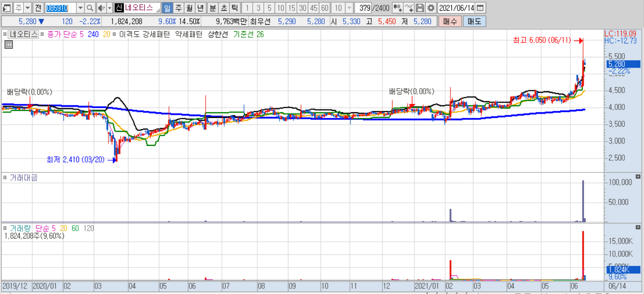Image resolution: width=644 pixels, height=294 pixels.
Task: Click the current price 5,280 in the quote bar
Action: tap(27, 21)
